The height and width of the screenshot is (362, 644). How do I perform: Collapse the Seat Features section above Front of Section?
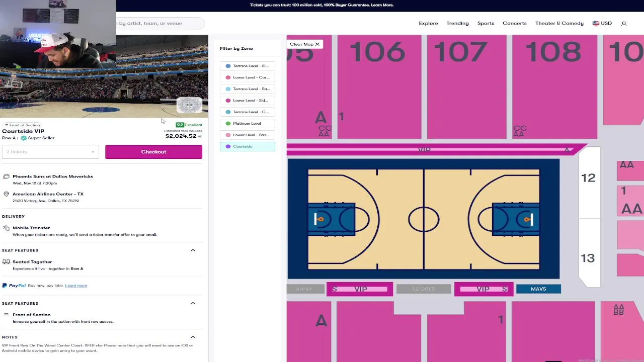[x=193, y=303]
